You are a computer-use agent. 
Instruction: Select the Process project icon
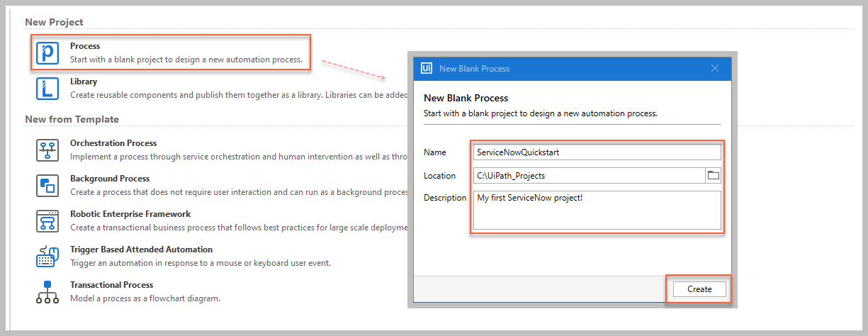[47, 53]
